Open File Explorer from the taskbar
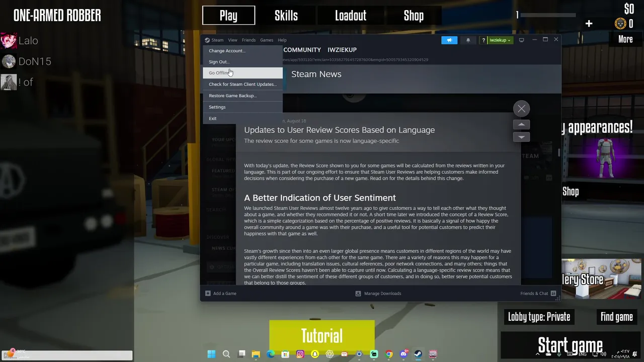Viewport: 644px width, 362px height. pyautogui.click(x=256, y=354)
